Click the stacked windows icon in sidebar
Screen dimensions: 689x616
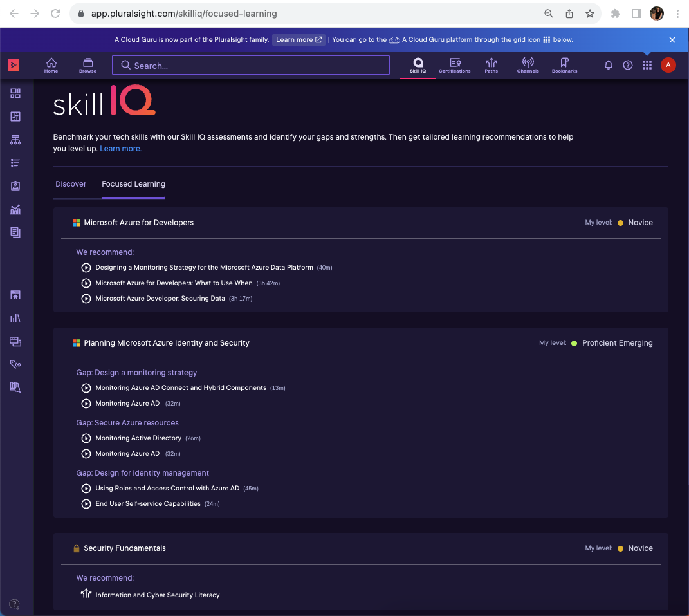(15, 341)
